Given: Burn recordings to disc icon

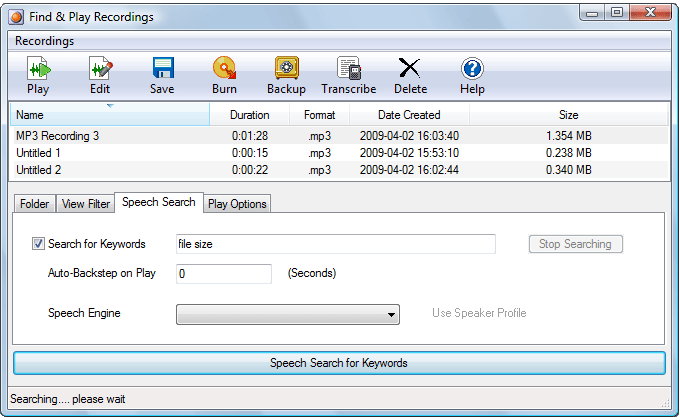Looking at the screenshot, I should 224,69.
